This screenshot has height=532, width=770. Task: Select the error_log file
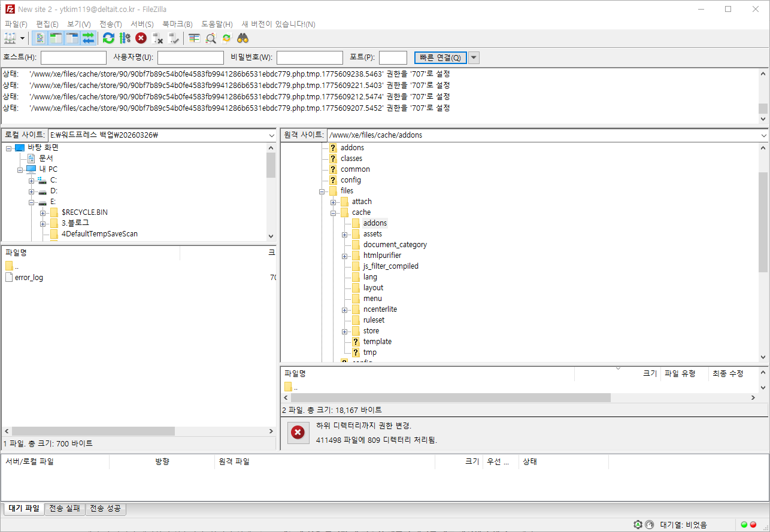(x=29, y=278)
